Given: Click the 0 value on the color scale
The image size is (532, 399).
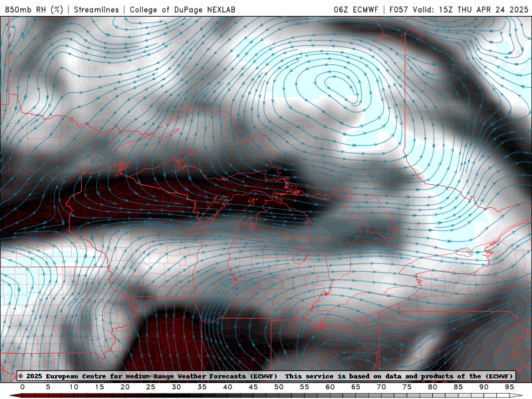Looking at the screenshot, I should point(23,387).
